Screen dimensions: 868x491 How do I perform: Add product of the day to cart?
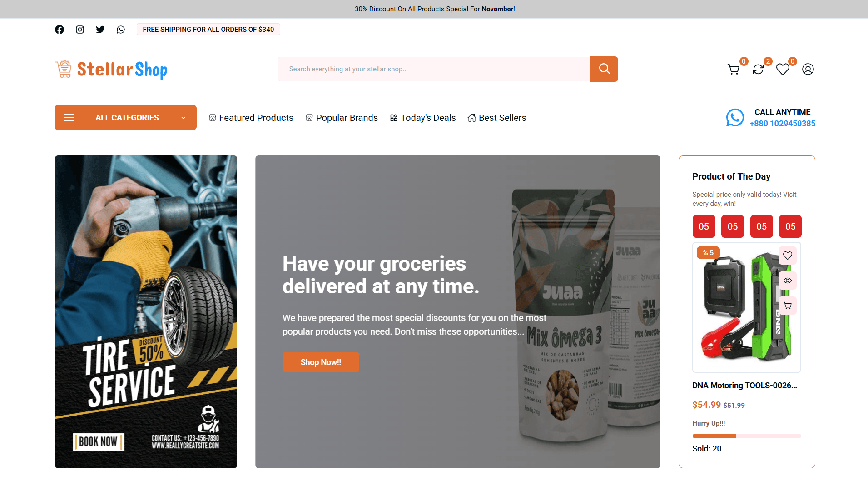pyautogui.click(x=788, y=306)
